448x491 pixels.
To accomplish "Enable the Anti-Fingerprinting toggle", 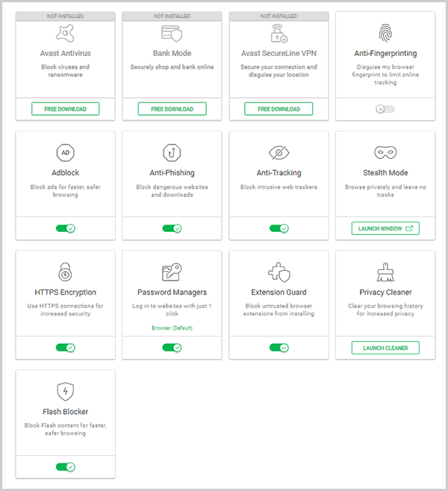I will point(385,109).
